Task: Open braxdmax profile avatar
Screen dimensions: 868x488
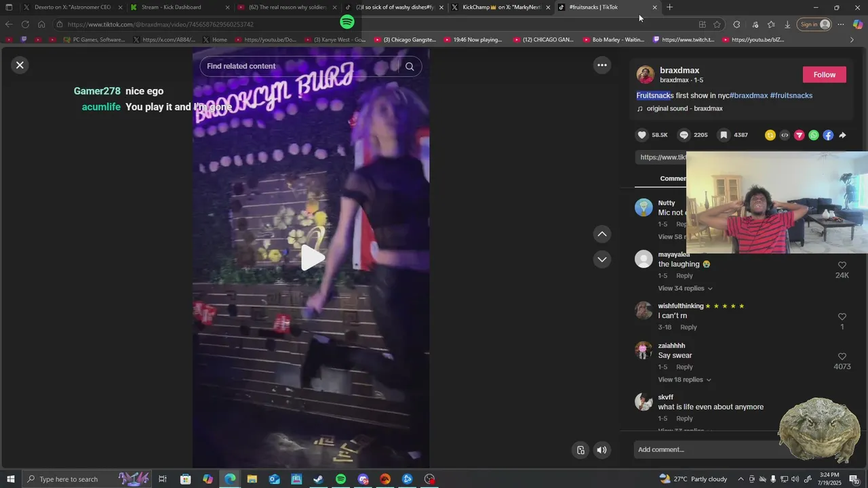Action: [646, 75]
